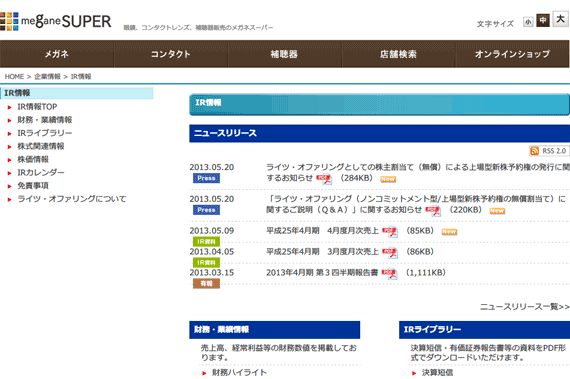The width and height of the screenshot is (570, 379).
Task: Open the PDF icon for 1,111KB document
Action: (x=390, y=274)
